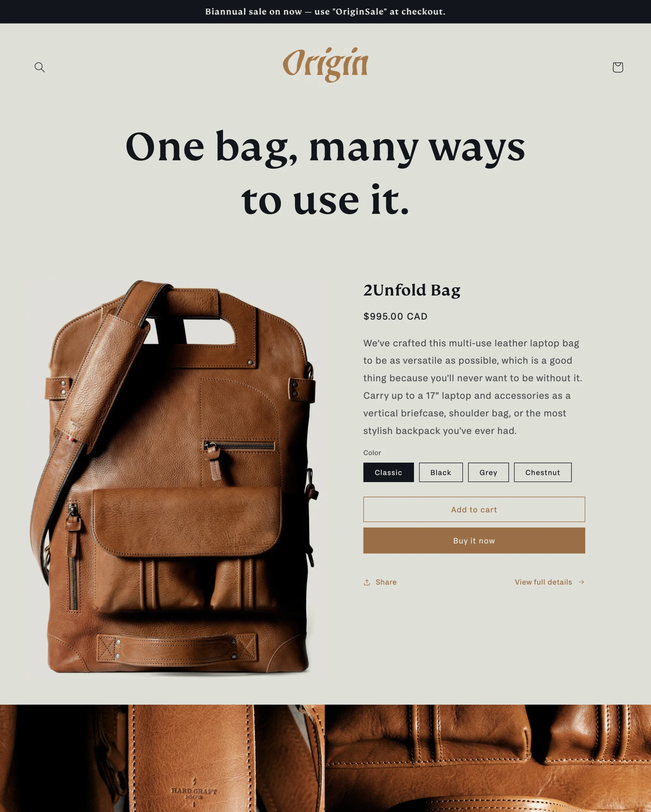
Task: Select the Classic color swatch
Action: (389, 472)
